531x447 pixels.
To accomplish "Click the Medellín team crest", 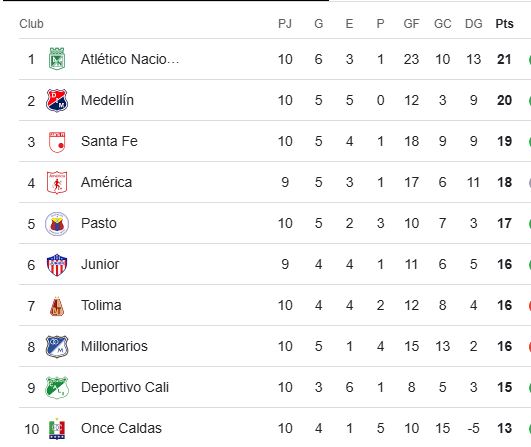I will tap(57, 100).
